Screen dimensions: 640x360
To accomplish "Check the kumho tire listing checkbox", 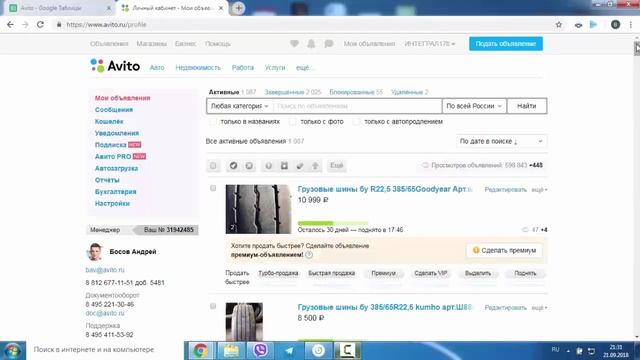I will [x=213, y=306].
